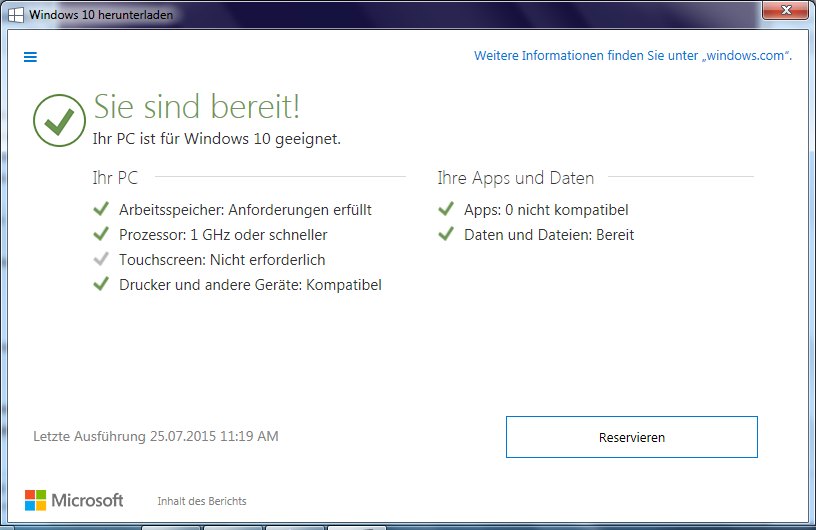Click the checkmark beside Arbeitsspeicher
Image resolution: width=816 pixels, height=530 pixels.
(x=100, y=209)
